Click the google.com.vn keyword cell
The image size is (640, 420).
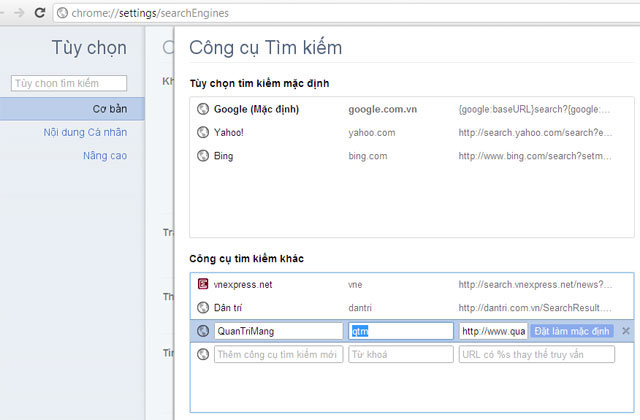[382, 109]
